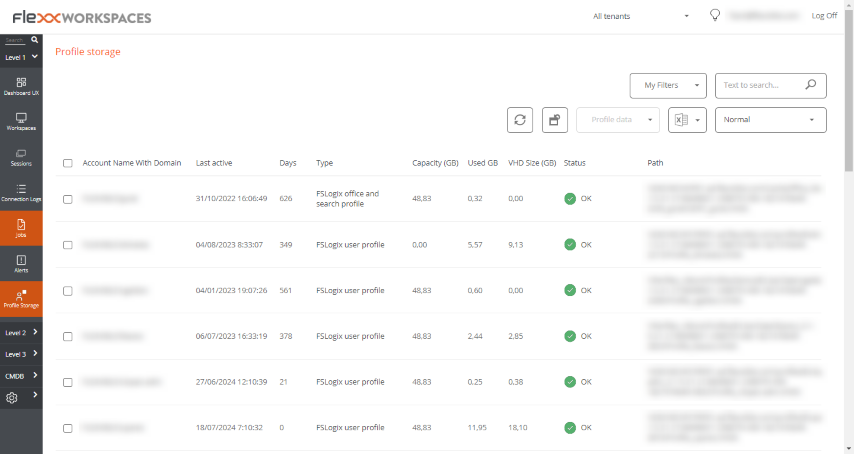Click 'FSLogix office and search profile' type cell

(347, 199)
